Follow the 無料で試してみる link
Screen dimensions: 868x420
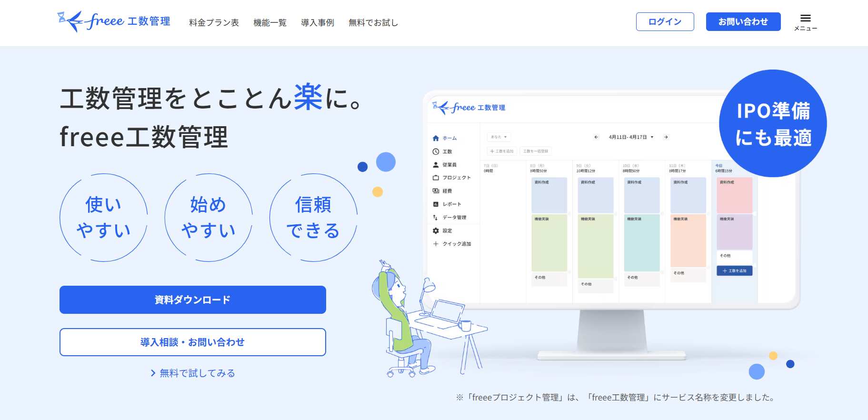[x=193, y=373]
